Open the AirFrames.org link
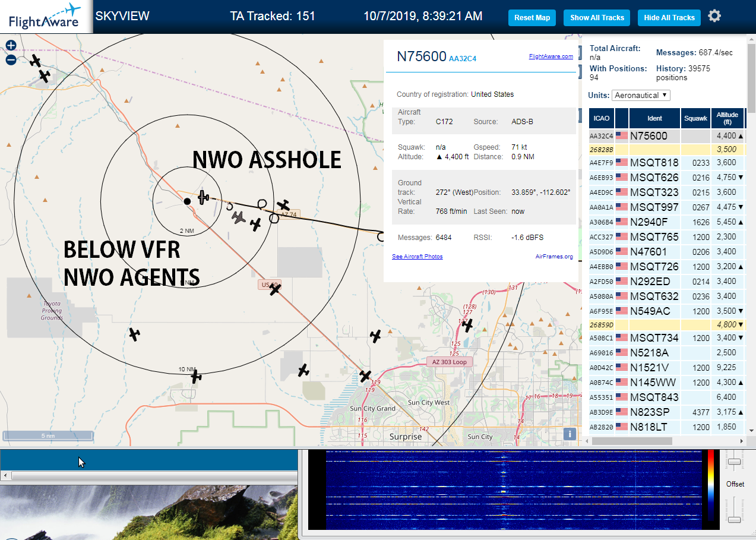This screenshot has height=540, width=756. pyautogui.click(x=554, y=257)
